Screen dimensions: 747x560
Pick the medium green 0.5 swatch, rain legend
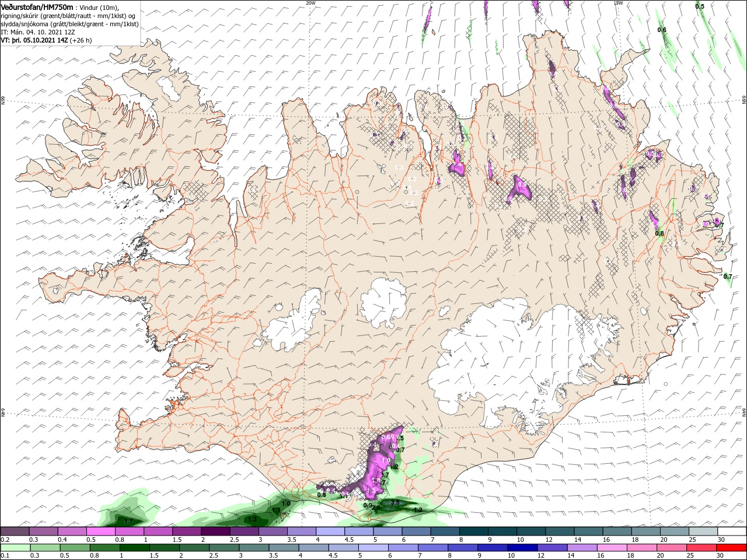coord(75,548)
